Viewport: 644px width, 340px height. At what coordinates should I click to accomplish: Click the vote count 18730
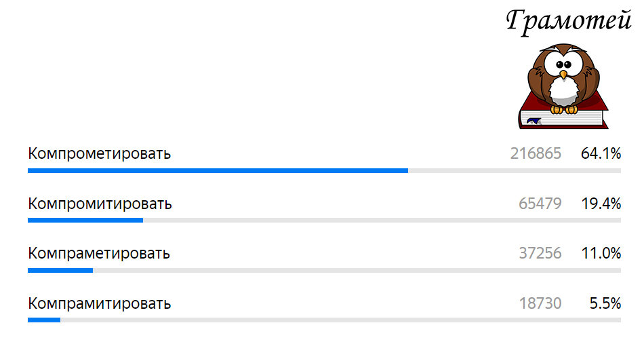540,303
